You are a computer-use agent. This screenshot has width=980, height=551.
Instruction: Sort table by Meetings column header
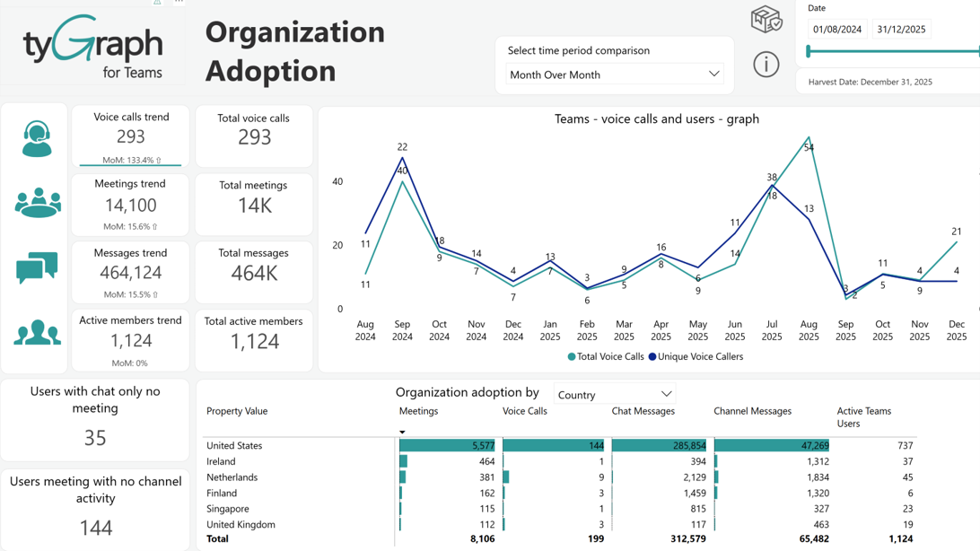418,411
